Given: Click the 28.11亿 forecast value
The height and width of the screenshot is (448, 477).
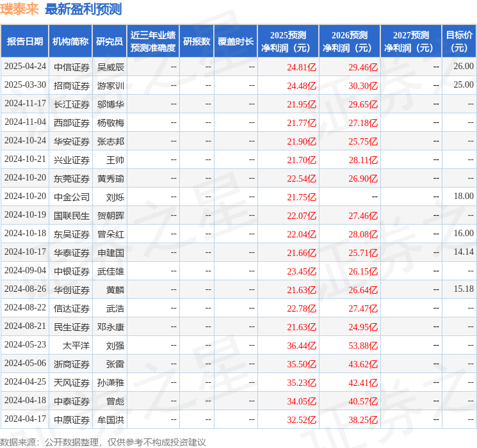Looking at the screenshot, I should click(363, 159).
